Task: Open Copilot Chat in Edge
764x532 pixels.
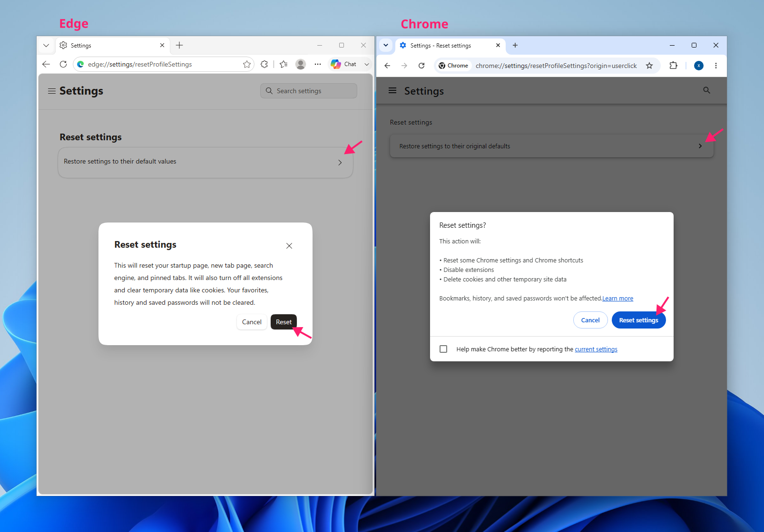Action: click(x=344, y=64)
